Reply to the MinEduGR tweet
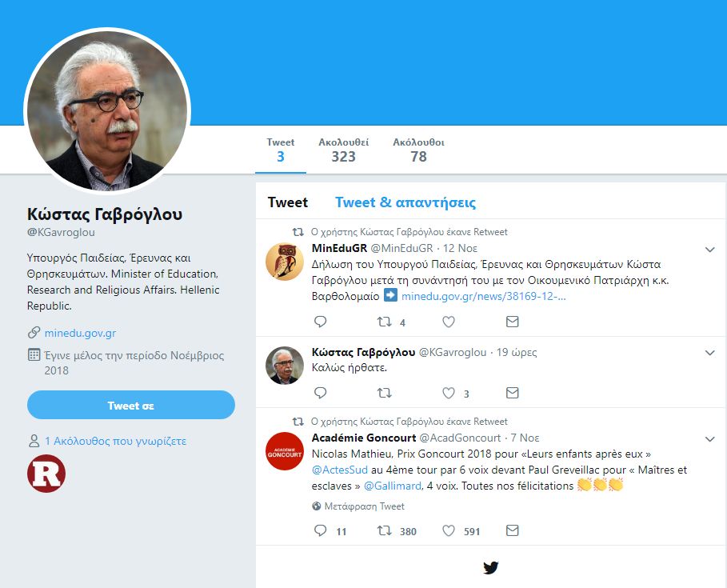This screenshot has width=727, height=588. click(x=321, y=322)
